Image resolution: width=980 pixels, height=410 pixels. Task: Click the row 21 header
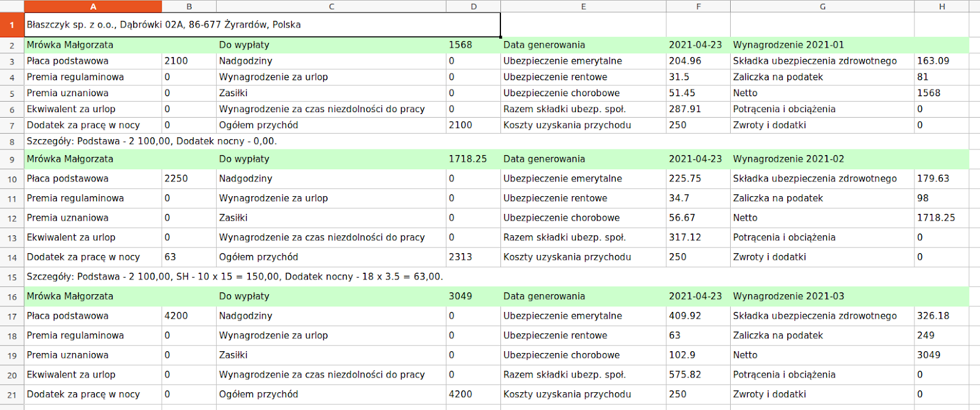pyautogui.click(x=12, y=395)
